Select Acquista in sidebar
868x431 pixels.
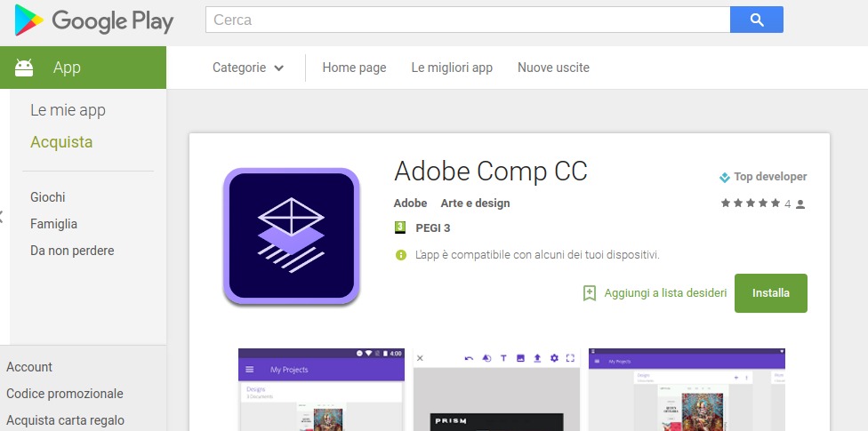point(61,142)
